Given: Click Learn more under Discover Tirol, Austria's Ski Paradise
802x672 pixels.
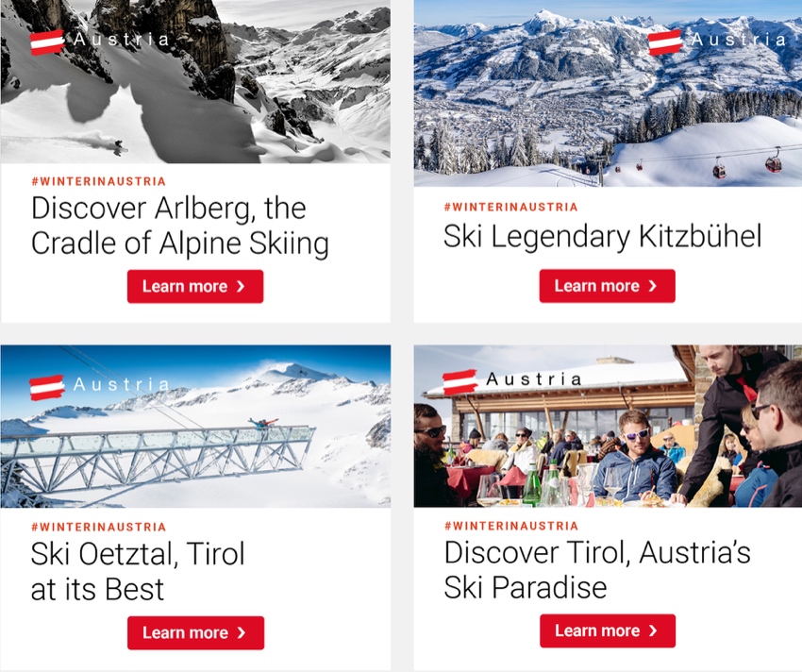Looking at the screenshot, I should point(608,630).
